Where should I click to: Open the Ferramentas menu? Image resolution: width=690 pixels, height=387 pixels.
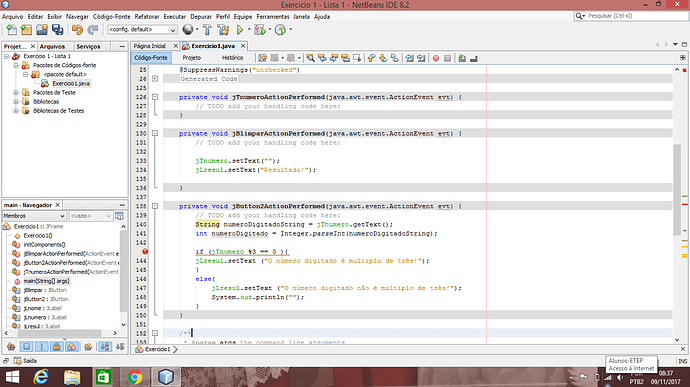pos(273,17)
